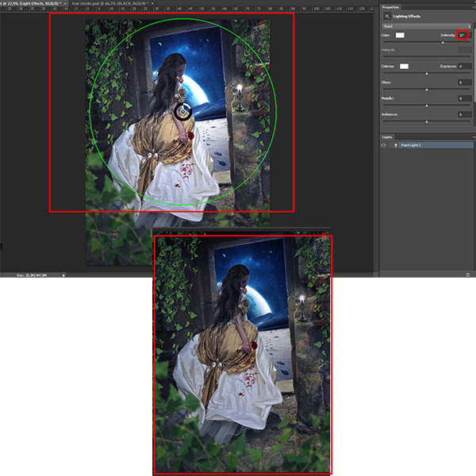
Task: Click the Gloss slider handle
Action: pyautogui.click(x=427, y=90)
